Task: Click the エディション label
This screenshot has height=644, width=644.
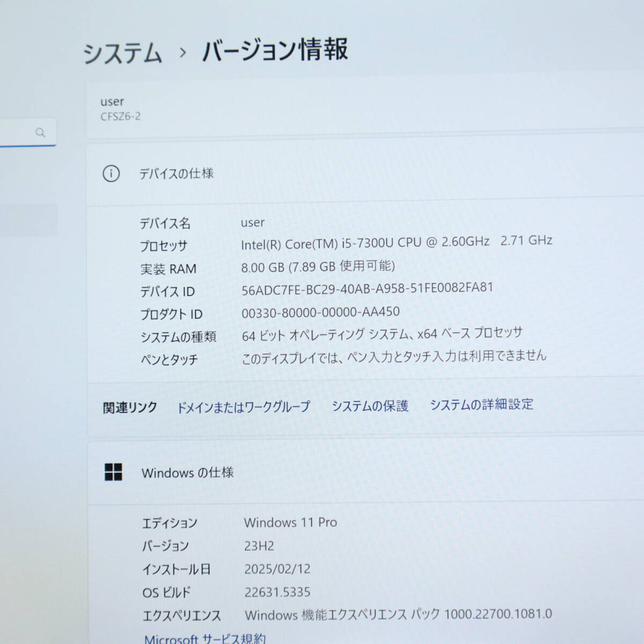Action: coord(170,523)
